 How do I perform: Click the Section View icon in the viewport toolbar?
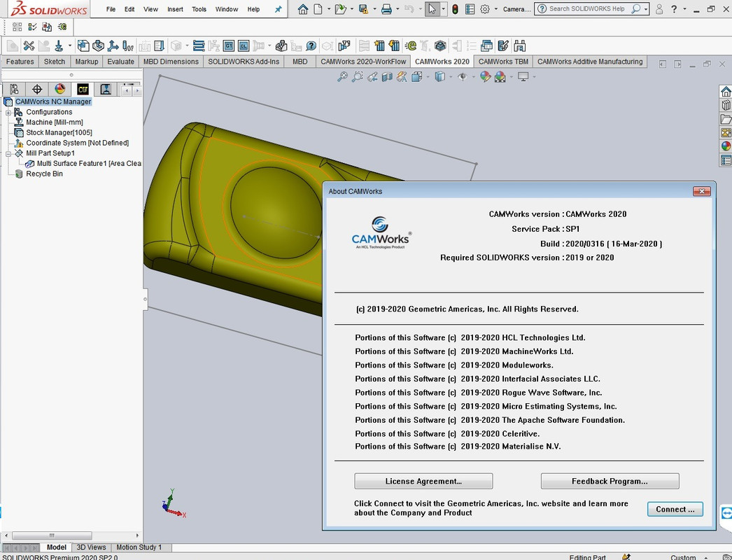[387, 76]
